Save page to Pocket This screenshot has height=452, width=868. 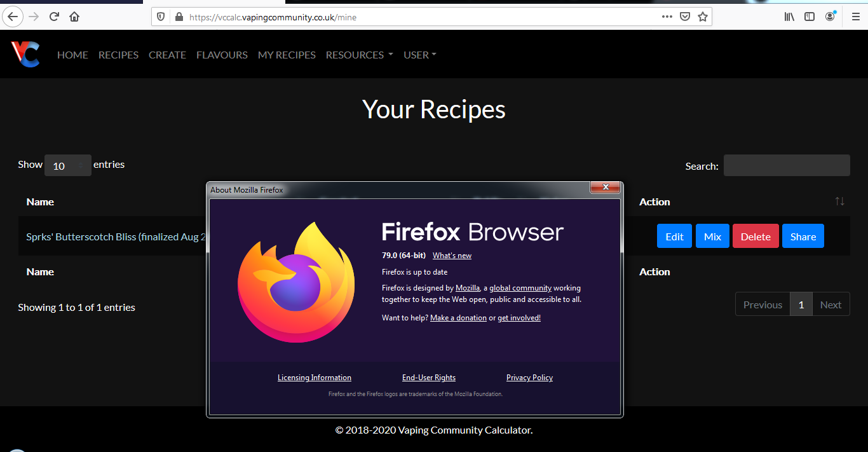[x=685, y=17]
